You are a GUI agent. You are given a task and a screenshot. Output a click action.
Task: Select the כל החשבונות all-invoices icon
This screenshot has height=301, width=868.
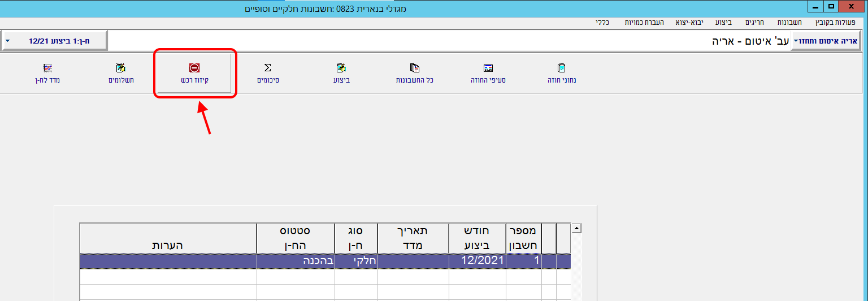(x=414, y=68)
